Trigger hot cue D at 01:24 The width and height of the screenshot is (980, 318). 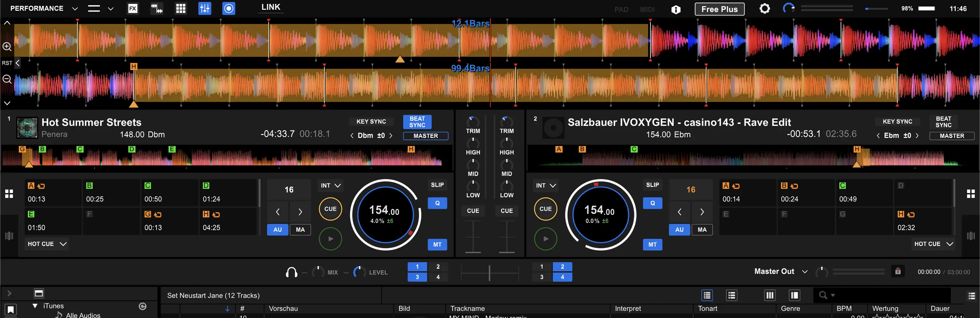tap(227, 193)
